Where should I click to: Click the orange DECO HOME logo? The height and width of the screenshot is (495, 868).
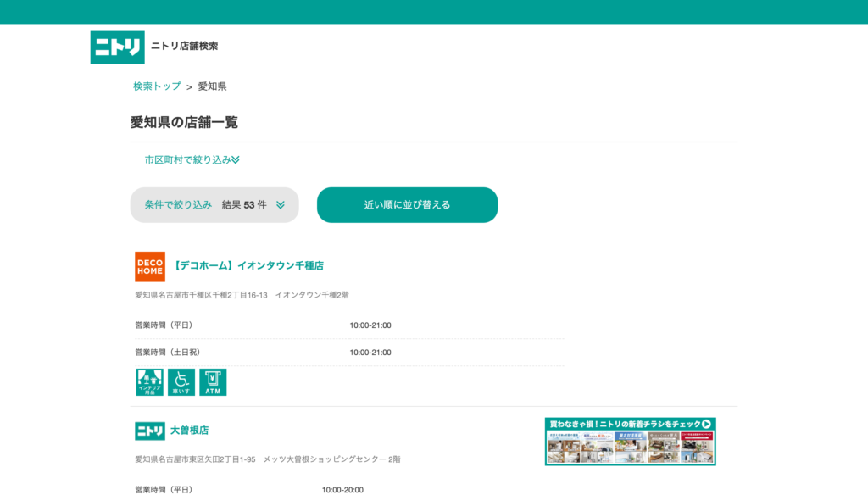coord(150,266)
